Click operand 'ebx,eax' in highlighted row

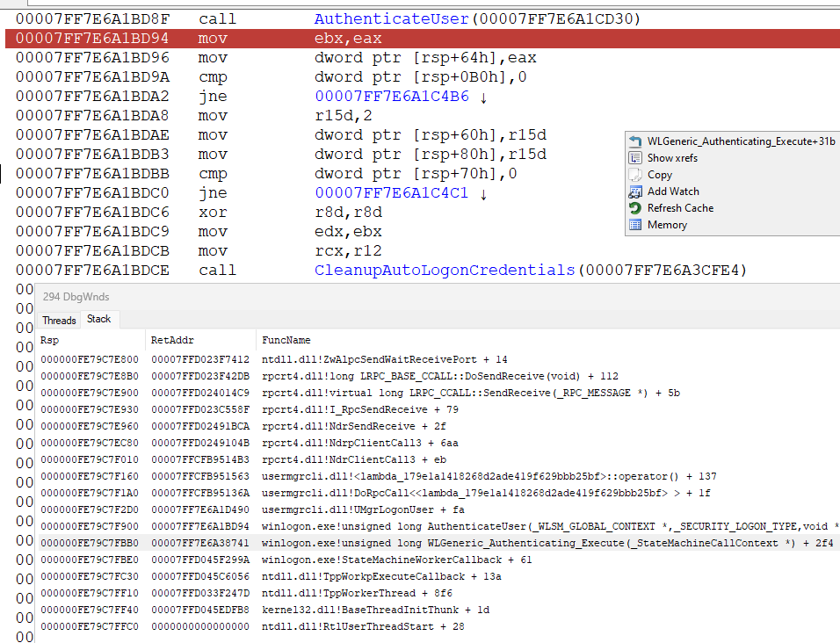tap(348, 39)
